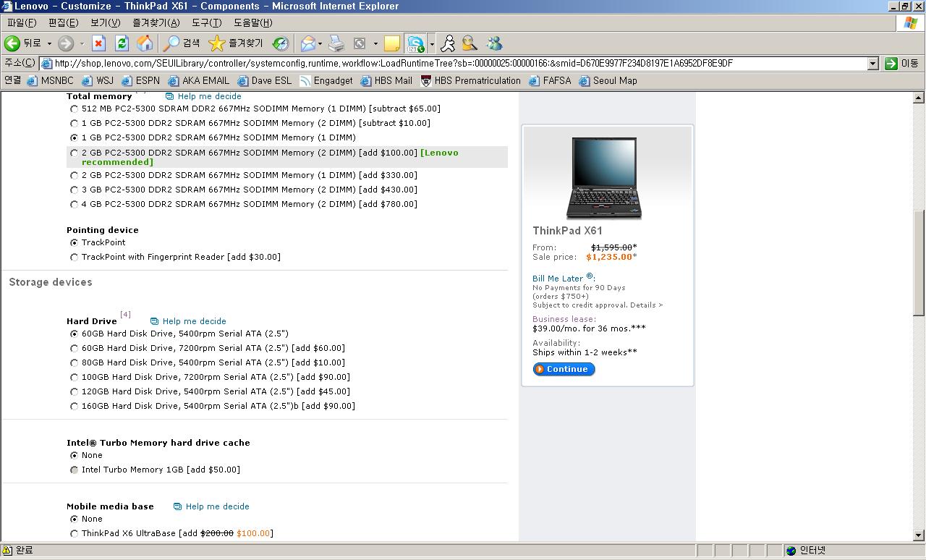926x560 pixels.
Task: Click the HBS Mail bookmark
Action: point(386,80)
